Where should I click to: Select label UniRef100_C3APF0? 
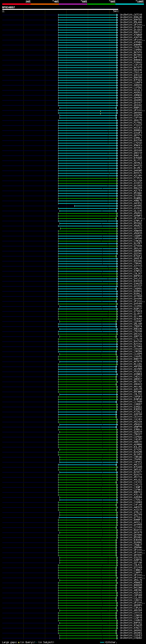click(x=131, y=572)
